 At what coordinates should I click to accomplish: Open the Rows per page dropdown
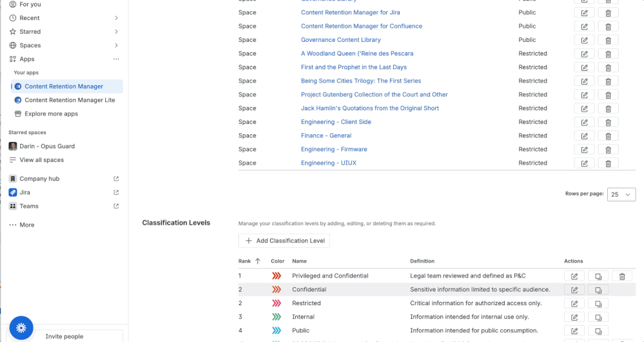(621, 194)
